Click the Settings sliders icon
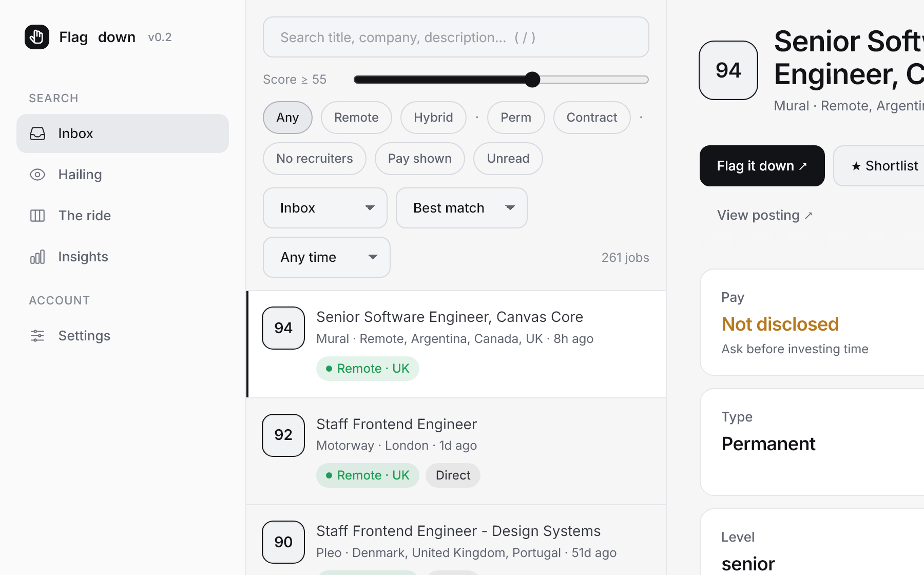This screenshot has width=924, height=575. [37, 336]
